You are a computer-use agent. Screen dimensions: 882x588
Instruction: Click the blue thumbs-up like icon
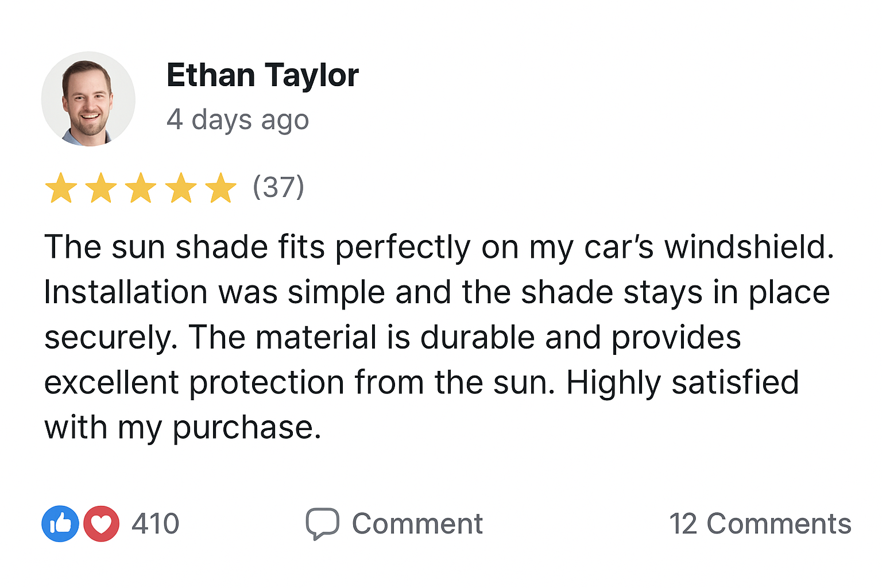[60, 524]
